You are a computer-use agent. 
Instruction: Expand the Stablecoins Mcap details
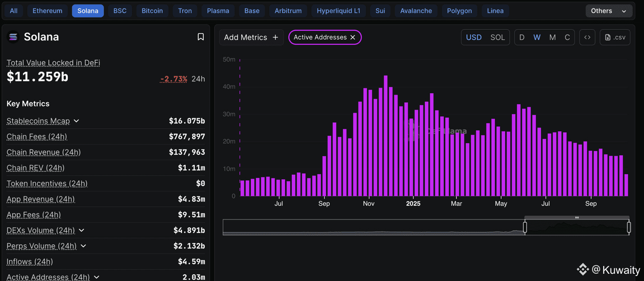[x=76, y=121]
